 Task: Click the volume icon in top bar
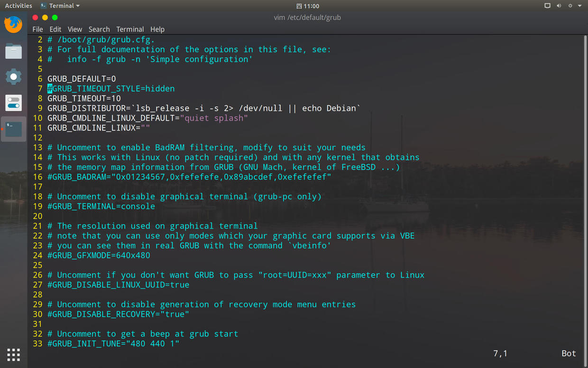click(559, 6)
